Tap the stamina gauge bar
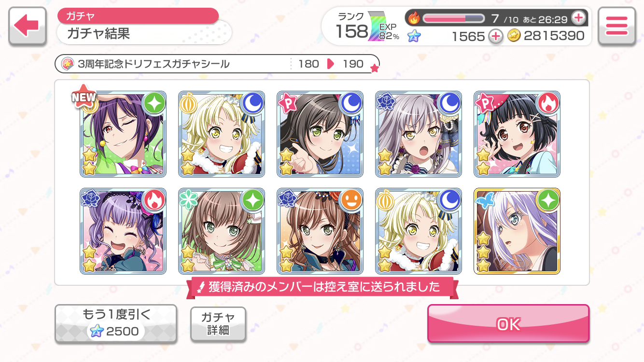The image size is (644, 362). 453,18
